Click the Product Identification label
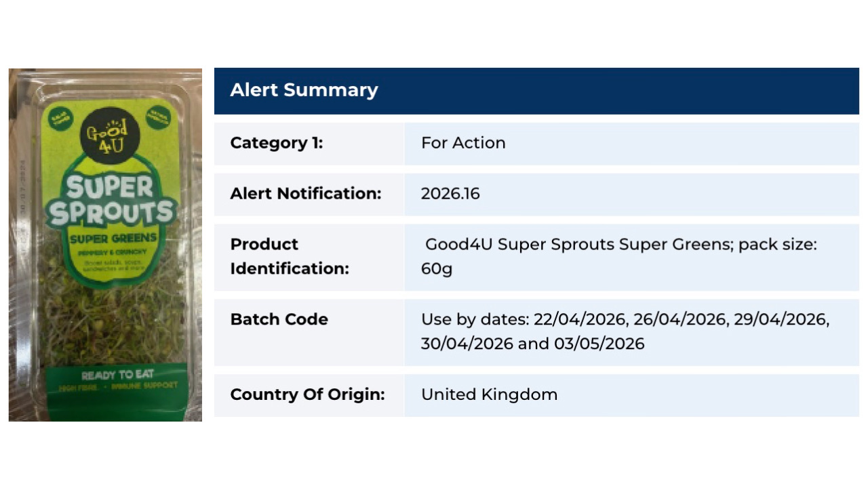The width and height of the screenshot is (868, 488). pos(290,256)
